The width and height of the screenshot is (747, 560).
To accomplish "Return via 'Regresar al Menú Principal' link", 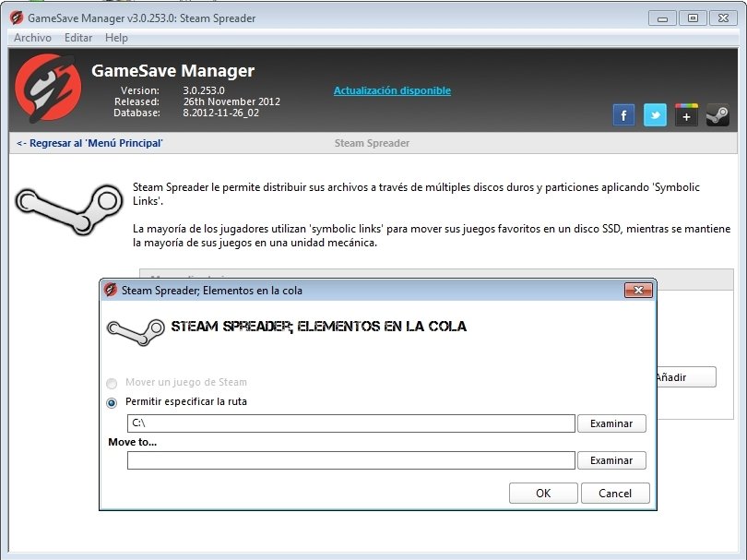I will click(x=89, y=143).
